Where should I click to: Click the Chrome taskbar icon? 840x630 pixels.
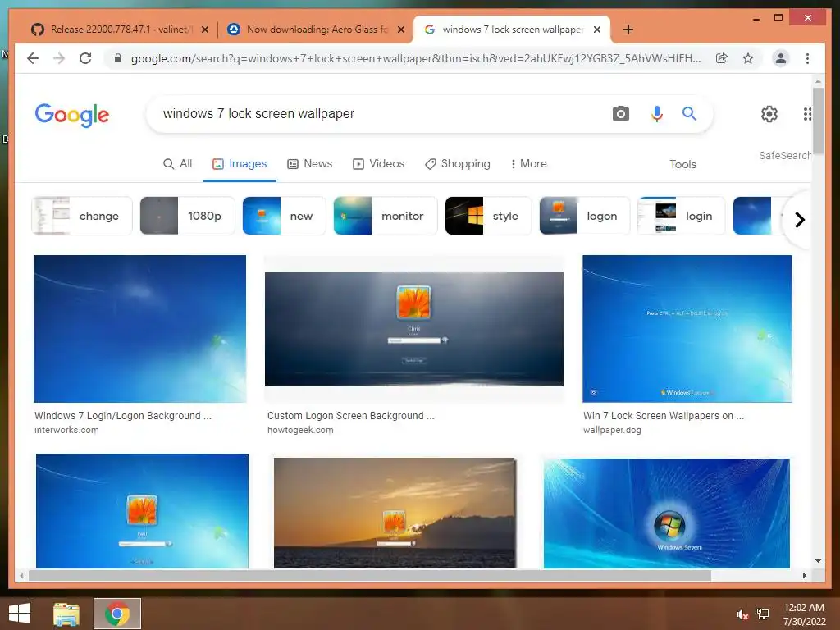[117, 614]
